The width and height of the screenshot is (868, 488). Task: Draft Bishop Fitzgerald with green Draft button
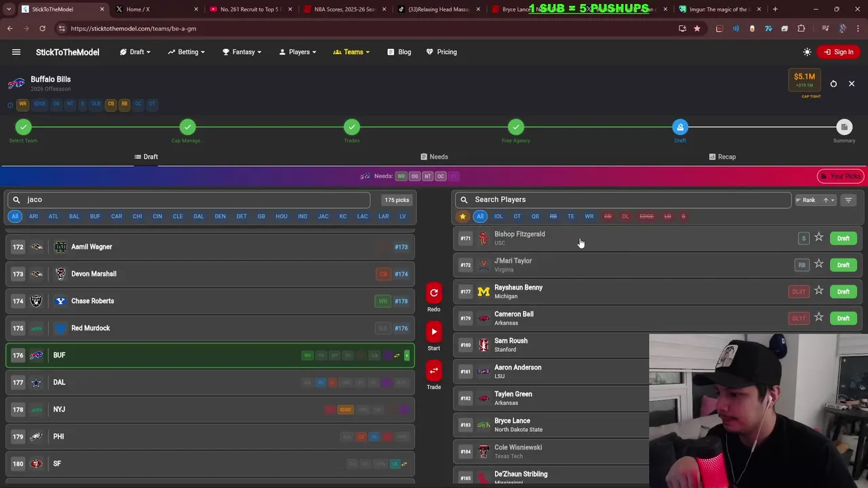[843, 239]
